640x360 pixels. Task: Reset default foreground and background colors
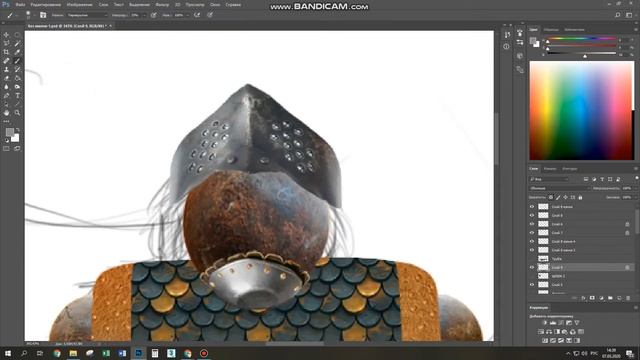coord(7,140)
